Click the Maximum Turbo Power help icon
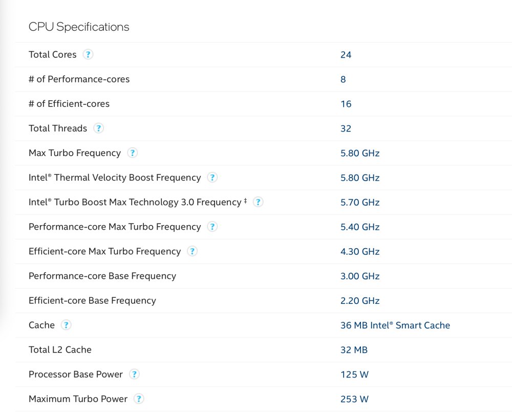This screenshot has height=420, width=512. click(139, 399)
